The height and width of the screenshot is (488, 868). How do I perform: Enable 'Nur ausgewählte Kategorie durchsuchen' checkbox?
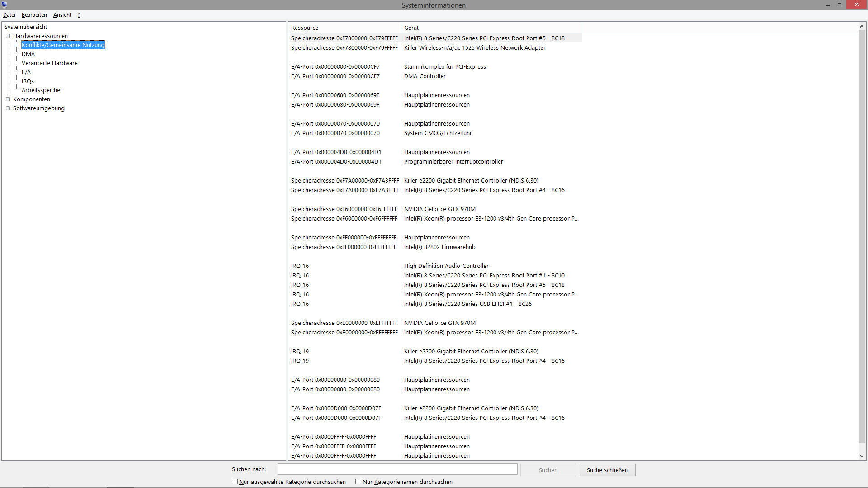pyautogui.click(x=235, y=482)
